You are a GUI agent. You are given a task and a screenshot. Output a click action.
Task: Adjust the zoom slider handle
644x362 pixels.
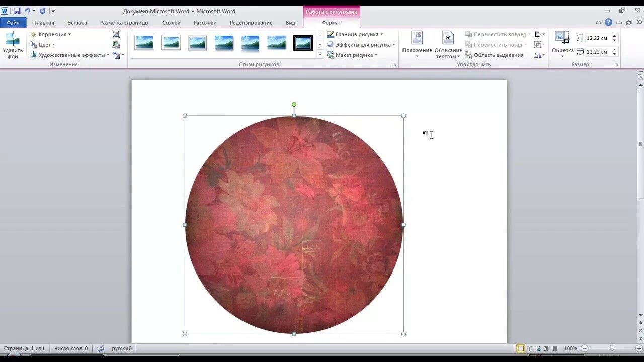pyautogui.click(x=612, y=348)
